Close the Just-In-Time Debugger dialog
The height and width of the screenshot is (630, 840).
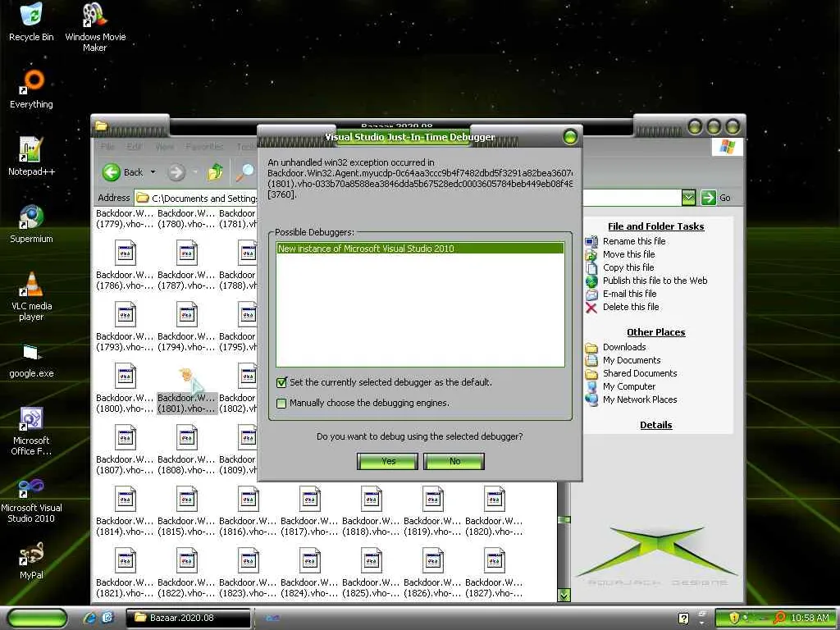[x=571, y=137]
